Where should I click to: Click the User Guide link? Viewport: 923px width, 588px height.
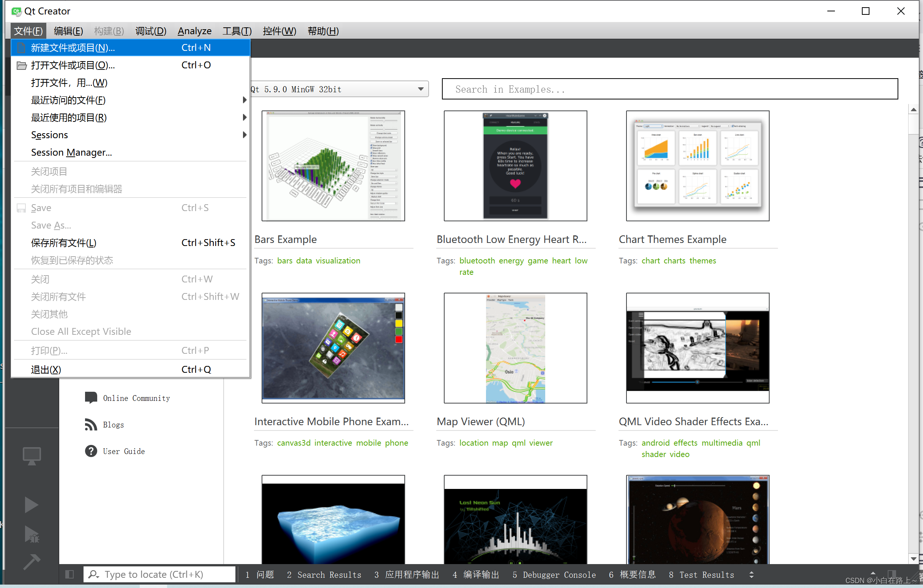(x=124, y=451)
